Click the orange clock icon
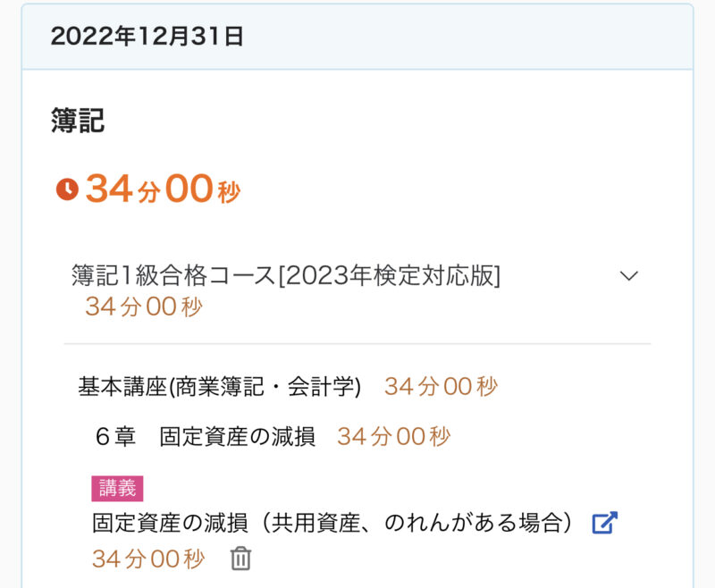Viewport: 715px width, 588px height. coord(67,189)
